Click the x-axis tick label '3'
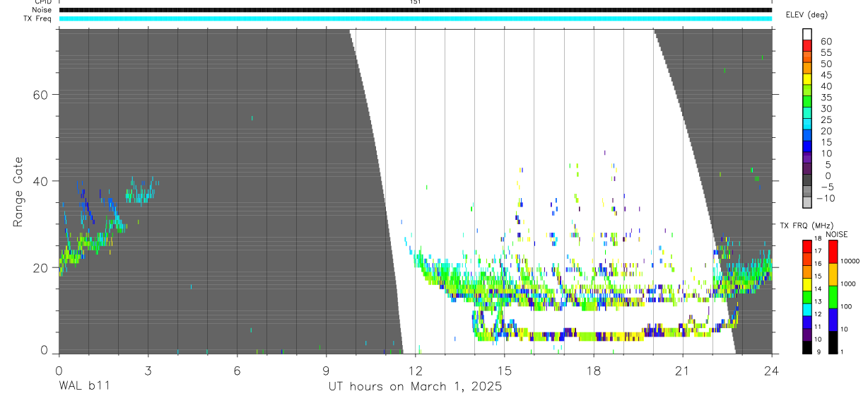 coord(148,371)
